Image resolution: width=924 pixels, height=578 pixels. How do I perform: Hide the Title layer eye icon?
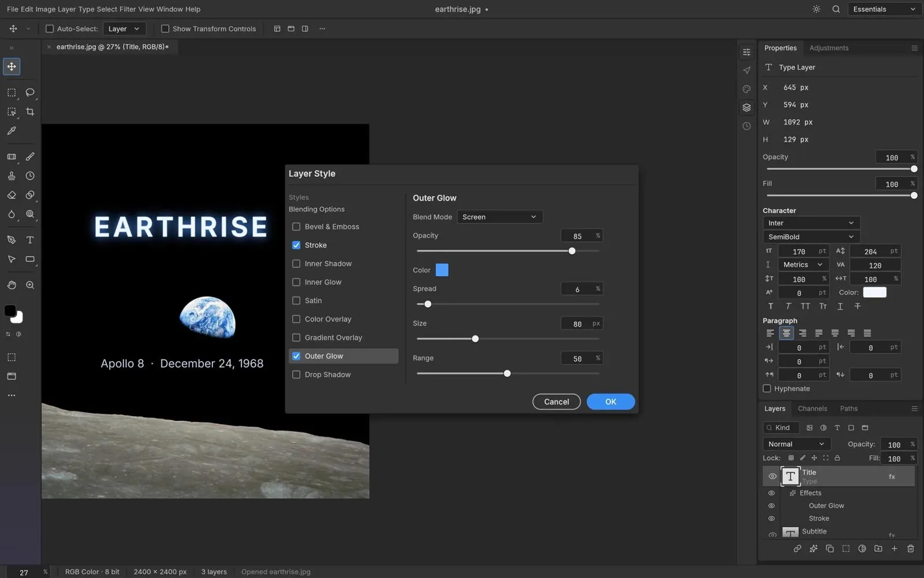pos(772,477)
